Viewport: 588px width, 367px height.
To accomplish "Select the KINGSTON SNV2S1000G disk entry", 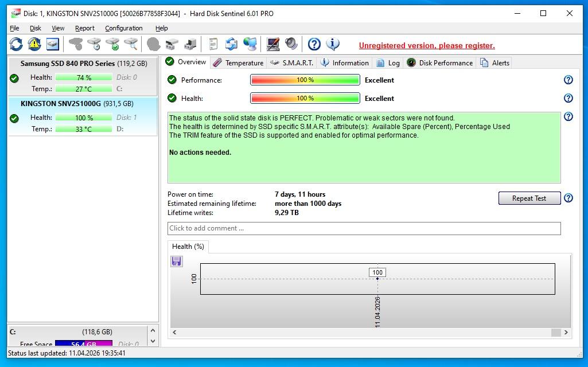I will point(83,116).
